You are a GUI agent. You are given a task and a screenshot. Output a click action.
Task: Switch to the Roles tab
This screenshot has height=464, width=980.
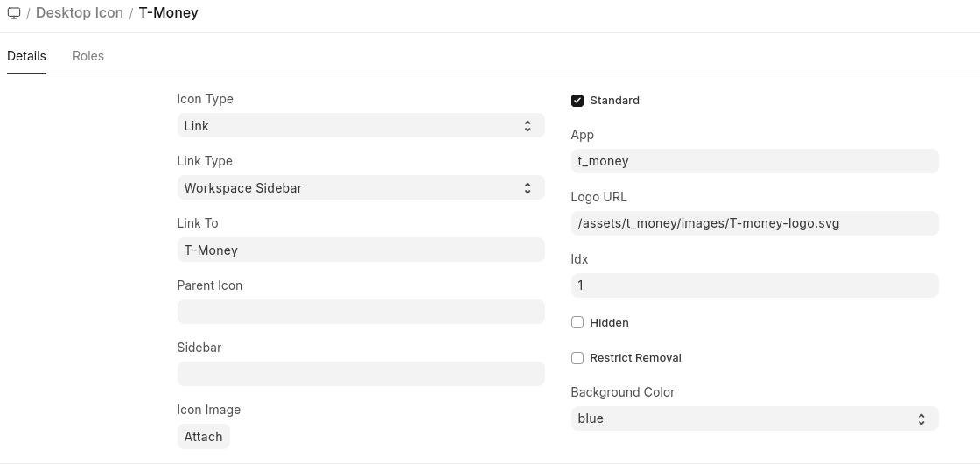click(x=88, y=56)
